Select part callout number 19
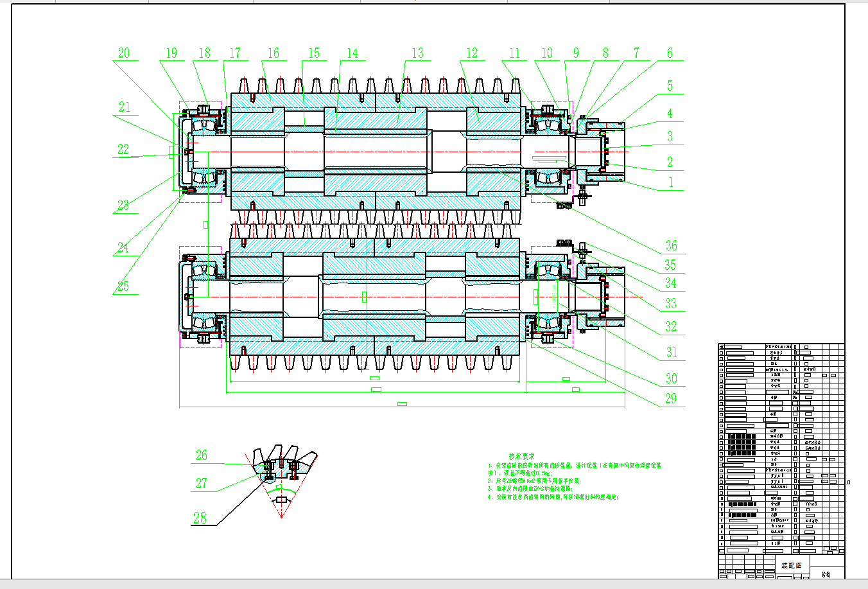This screenshot has height=589, width=868. tap(171, 53)
